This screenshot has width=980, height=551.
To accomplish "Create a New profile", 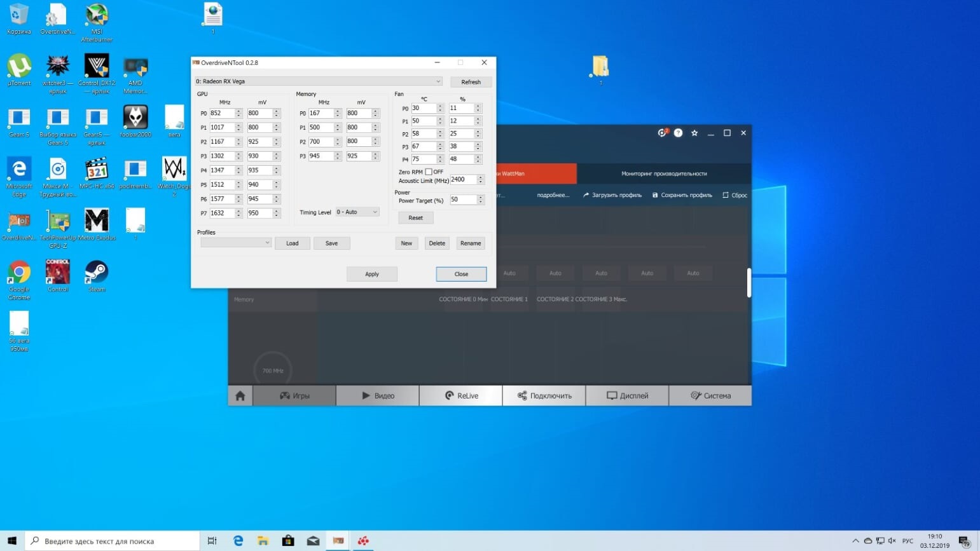I will [x=406, y=243].
